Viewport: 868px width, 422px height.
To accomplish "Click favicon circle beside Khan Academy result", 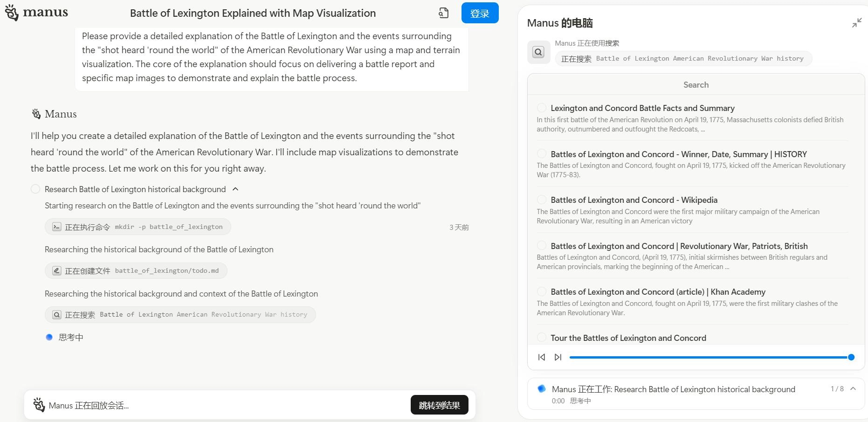I will (x=541, y=291).
